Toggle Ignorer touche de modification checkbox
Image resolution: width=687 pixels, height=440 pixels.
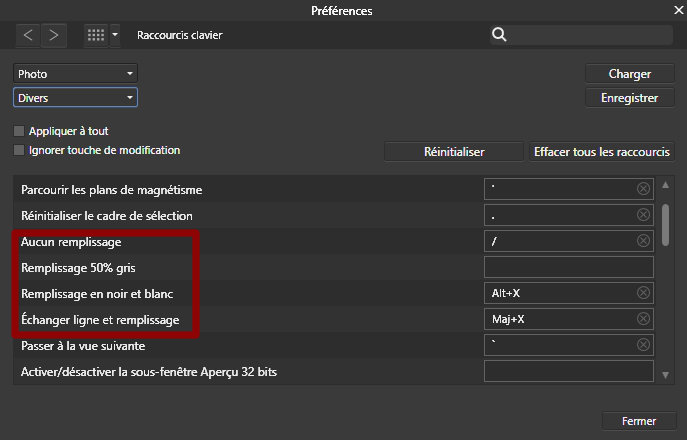click(19, 150)
